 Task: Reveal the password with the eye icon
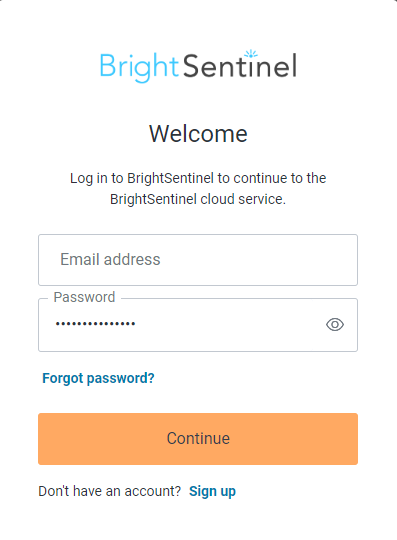coord(335,324)
